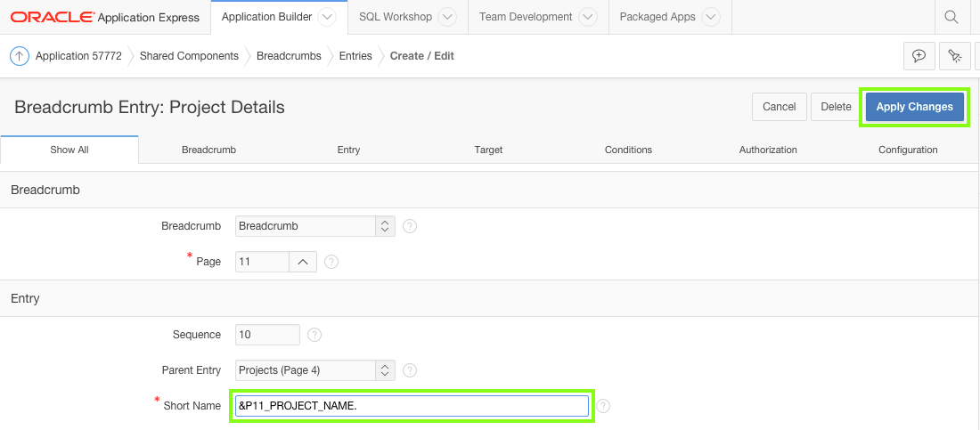Click into the Page number field

coord(263,262)
